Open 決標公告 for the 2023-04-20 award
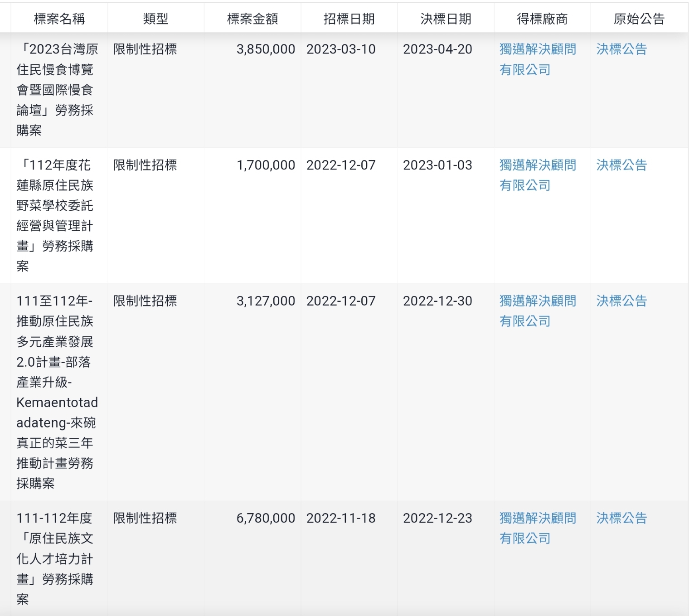 pos(621,49)
